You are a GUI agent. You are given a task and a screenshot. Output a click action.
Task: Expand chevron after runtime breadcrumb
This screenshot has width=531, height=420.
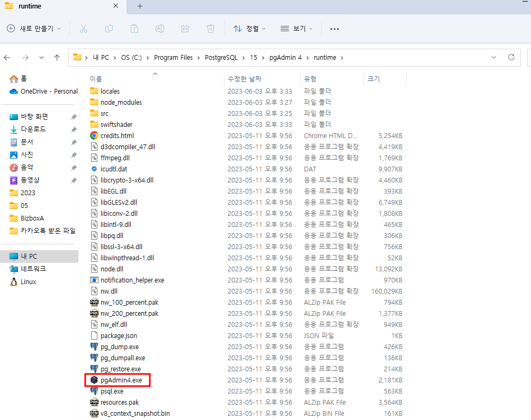(x=342, y=58)
